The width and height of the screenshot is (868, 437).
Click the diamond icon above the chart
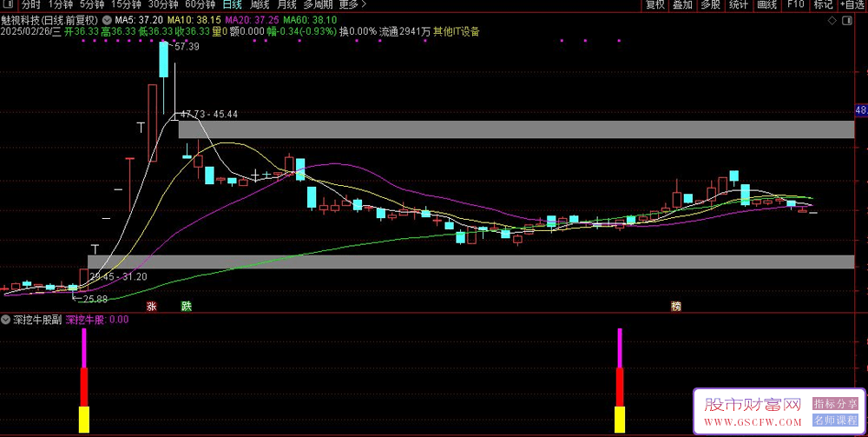coord(832,21)
